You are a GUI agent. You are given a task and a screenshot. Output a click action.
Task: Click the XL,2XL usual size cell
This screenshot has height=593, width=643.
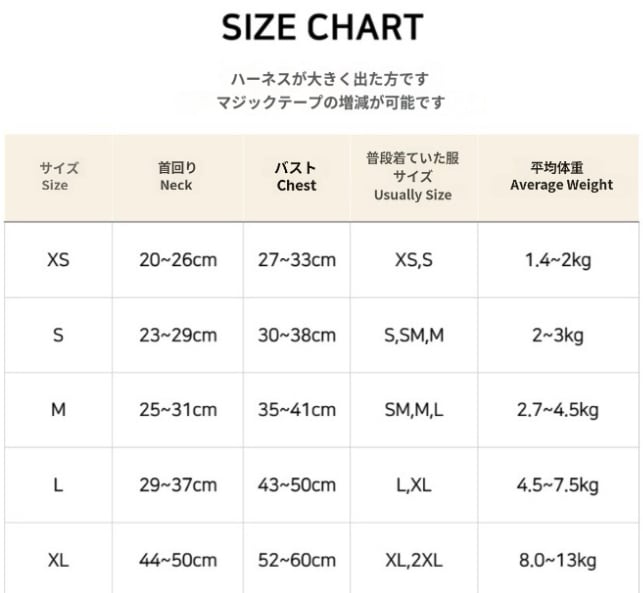coord(413,560)
